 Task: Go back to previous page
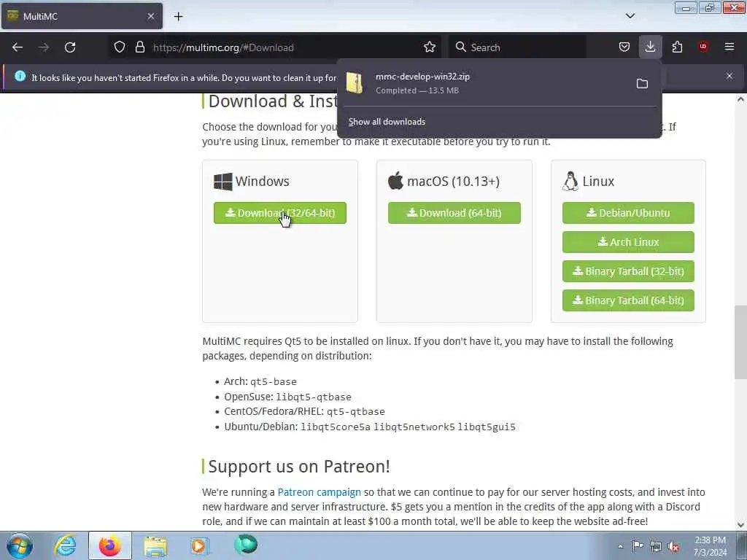pyautogui.click(x=18, y=47)
